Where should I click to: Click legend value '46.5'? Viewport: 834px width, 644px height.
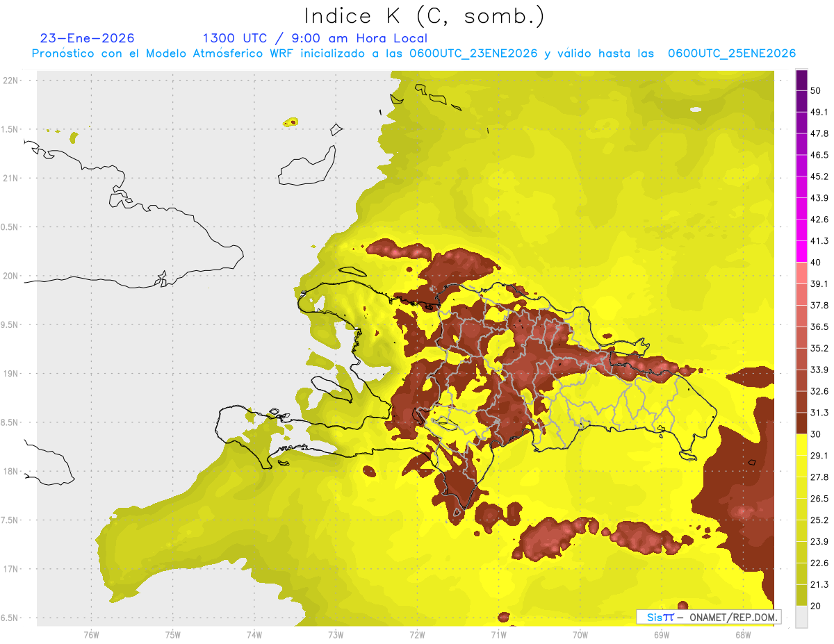click(x=819, y=155)
